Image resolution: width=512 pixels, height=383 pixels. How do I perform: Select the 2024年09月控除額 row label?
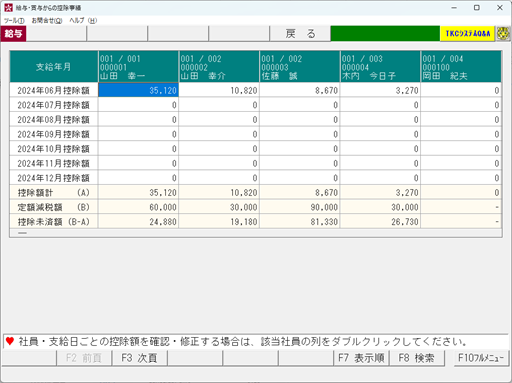(54, 134)
